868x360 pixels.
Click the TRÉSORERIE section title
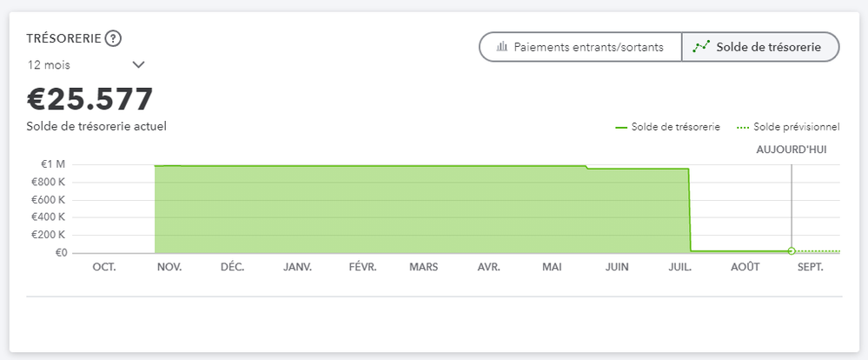[63, 38]
